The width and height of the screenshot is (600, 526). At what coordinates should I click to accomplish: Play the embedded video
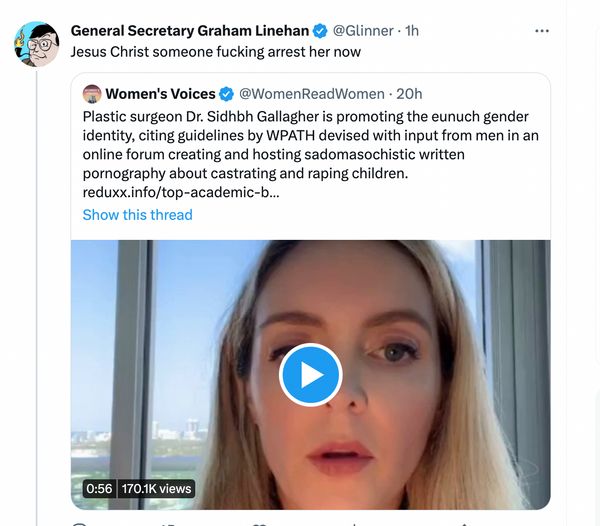(x=310, y=375)
